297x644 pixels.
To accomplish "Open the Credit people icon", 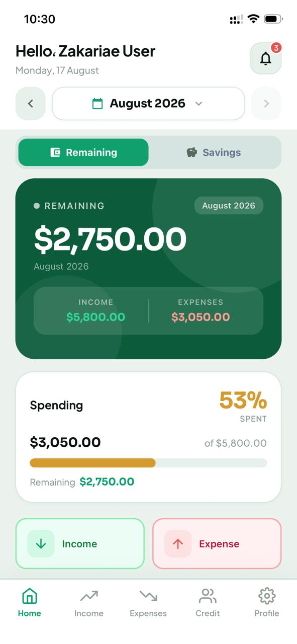I will (208, 596).
